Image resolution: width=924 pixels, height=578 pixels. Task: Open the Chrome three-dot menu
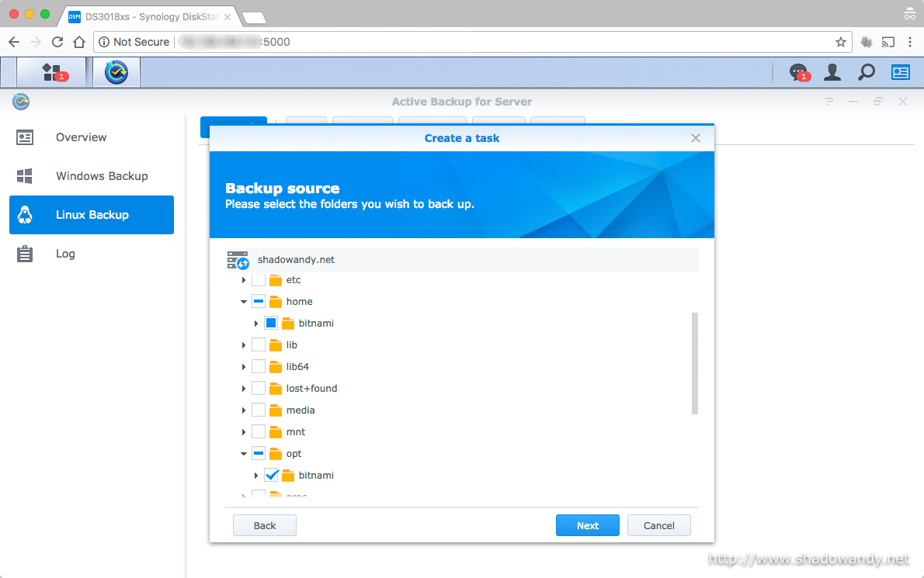[910, 42]
